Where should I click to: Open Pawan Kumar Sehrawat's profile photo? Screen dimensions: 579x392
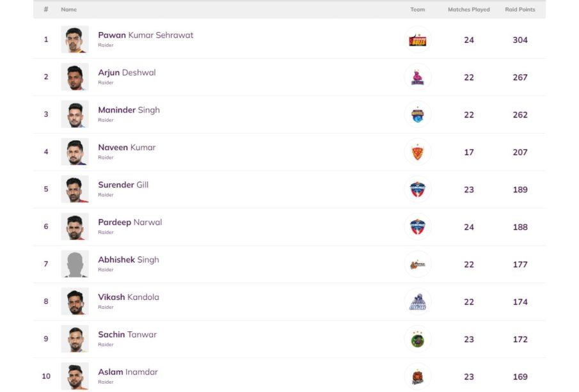(75, 40)
